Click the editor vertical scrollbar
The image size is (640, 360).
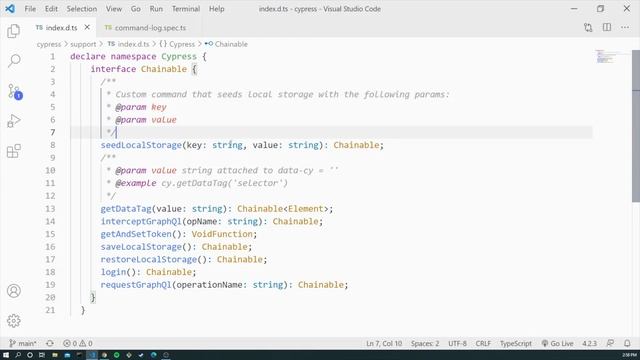tap(636, 126)
